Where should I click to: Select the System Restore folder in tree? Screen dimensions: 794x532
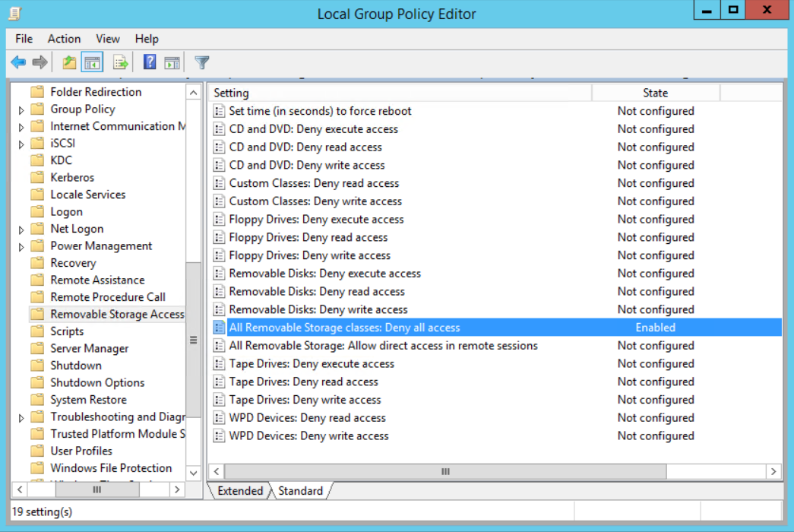[x=88, y=400]
